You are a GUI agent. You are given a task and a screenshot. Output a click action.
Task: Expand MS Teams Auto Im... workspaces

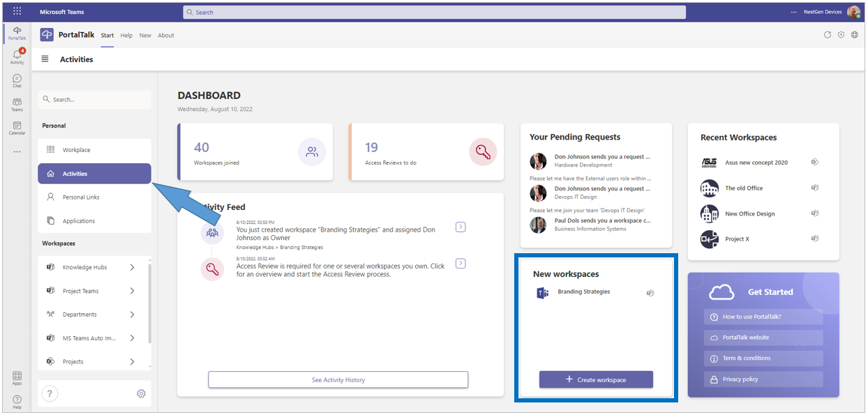click(x=133, y=338)
